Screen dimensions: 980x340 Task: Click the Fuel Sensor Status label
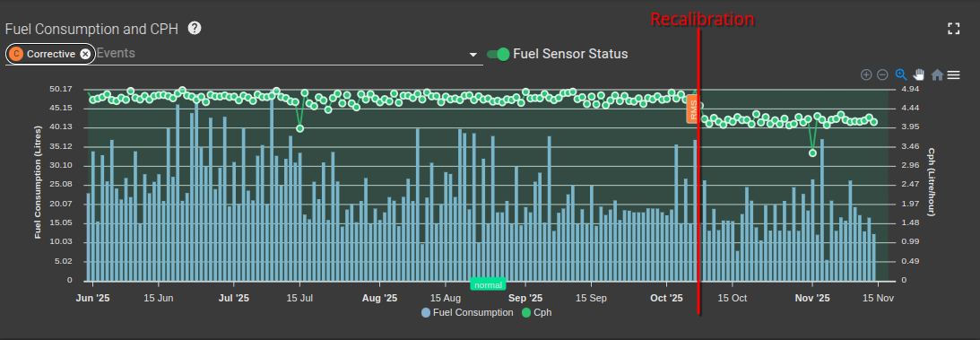click(x=570, y=54)
